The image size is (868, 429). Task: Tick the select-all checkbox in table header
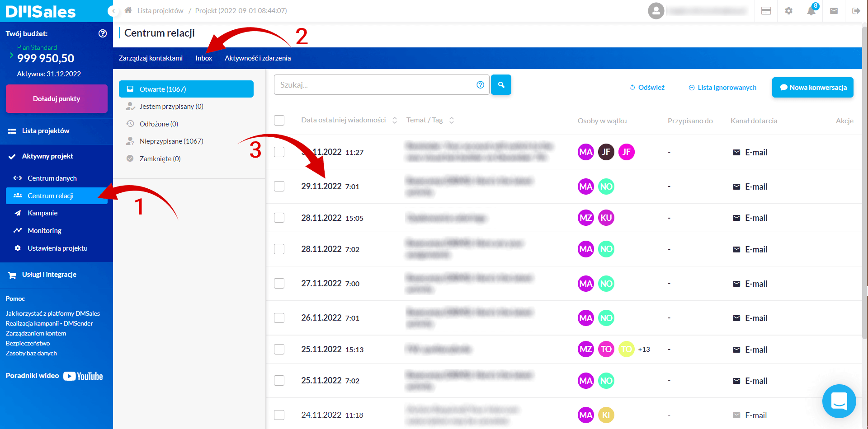point(279,120)
